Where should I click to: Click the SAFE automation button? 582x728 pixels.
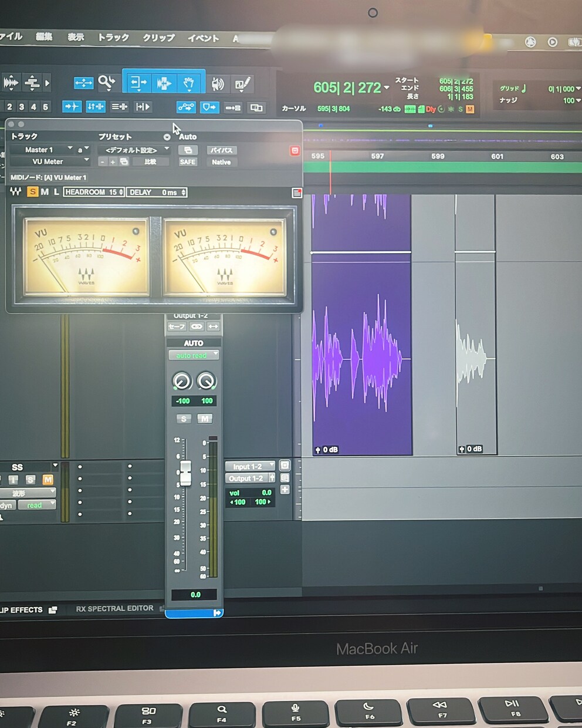point(188,162)
